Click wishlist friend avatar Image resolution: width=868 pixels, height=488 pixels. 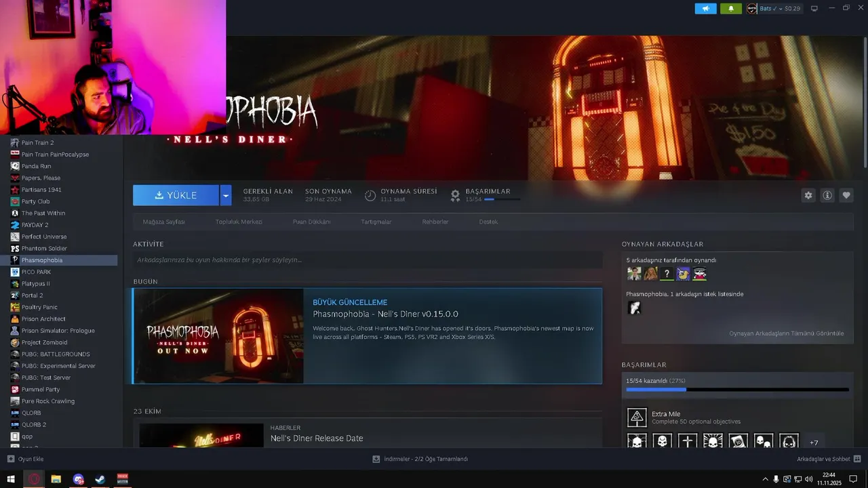(x=634, y=308)
